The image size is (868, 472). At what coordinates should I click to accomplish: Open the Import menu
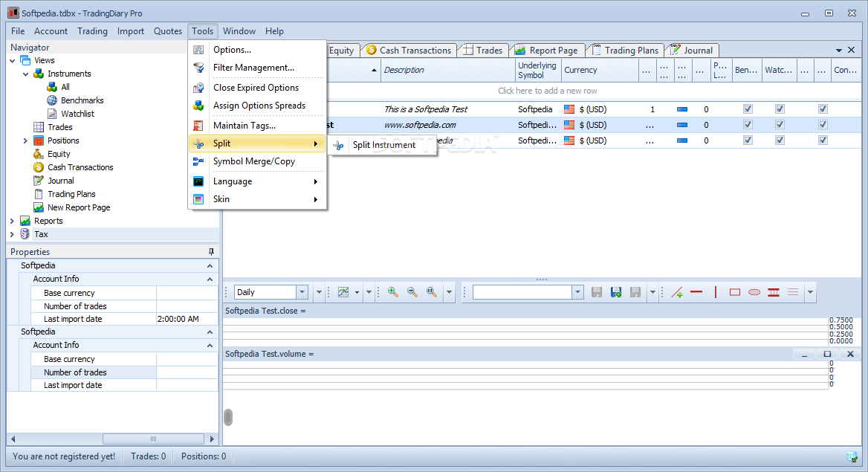(131, 31)
